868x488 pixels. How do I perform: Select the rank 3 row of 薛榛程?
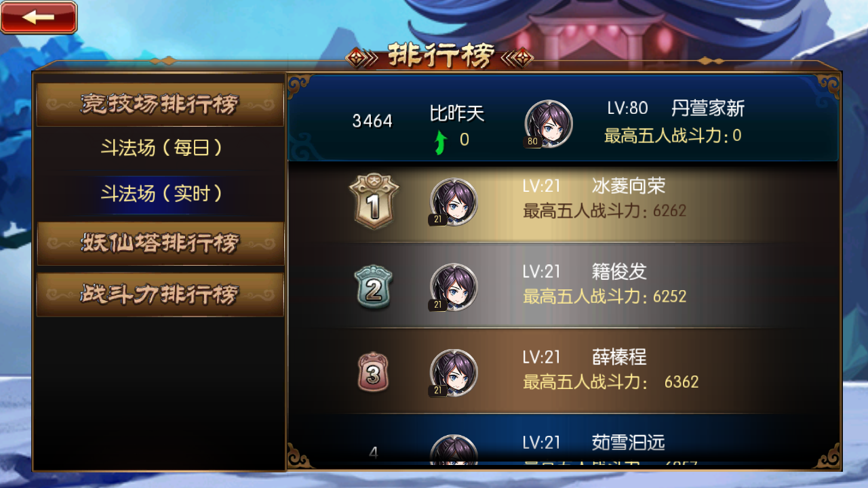(563, 371)
